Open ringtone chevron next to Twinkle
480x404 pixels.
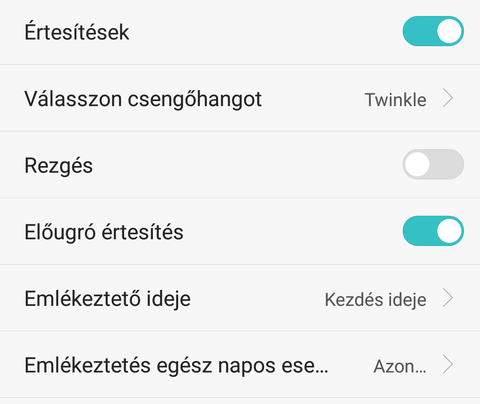(x=448, y=99)
